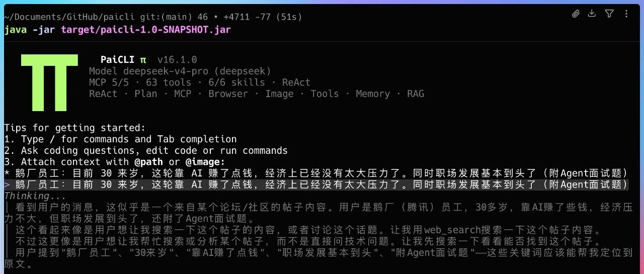Click the v16.1.0 version text
Viewport: 644px width, 274px height.
[177, 60]
